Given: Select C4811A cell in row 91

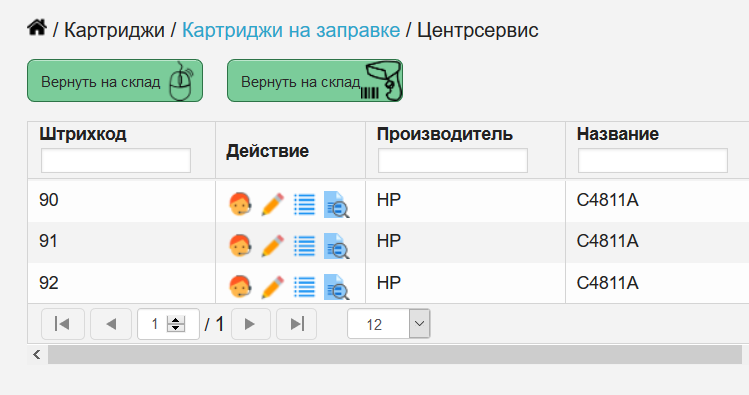Looking at the screenshot, I should coord(657,242).
